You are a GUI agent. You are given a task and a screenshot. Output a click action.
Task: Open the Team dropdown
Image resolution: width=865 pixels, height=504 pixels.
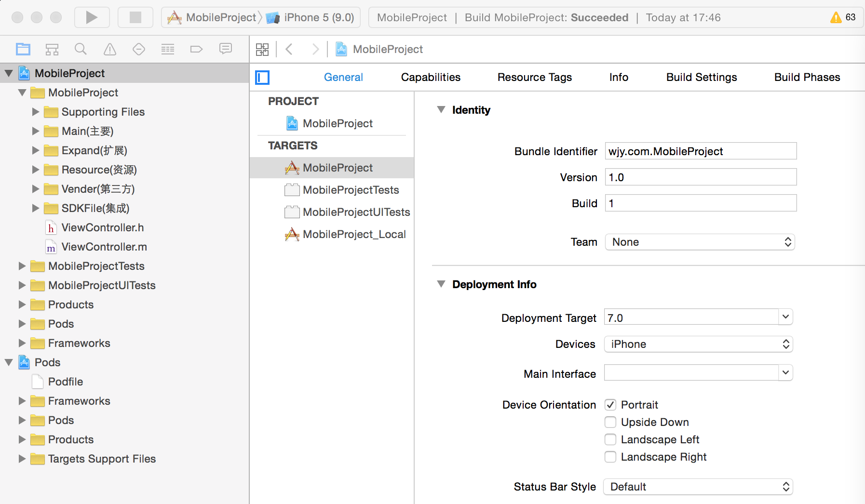pyautogui.click(x=699, y=242)
